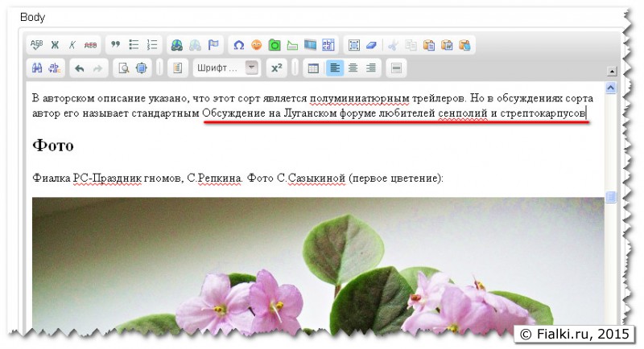Screen dimensions: 644x349
Task: Insert an anchor with flag icon
Action: [x=213, y=45]
